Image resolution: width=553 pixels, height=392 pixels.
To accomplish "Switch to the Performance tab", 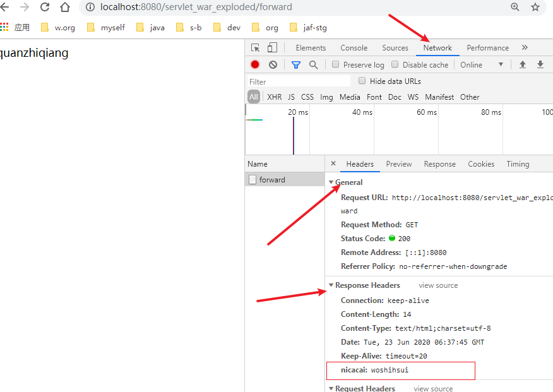I will pos(488,47).
